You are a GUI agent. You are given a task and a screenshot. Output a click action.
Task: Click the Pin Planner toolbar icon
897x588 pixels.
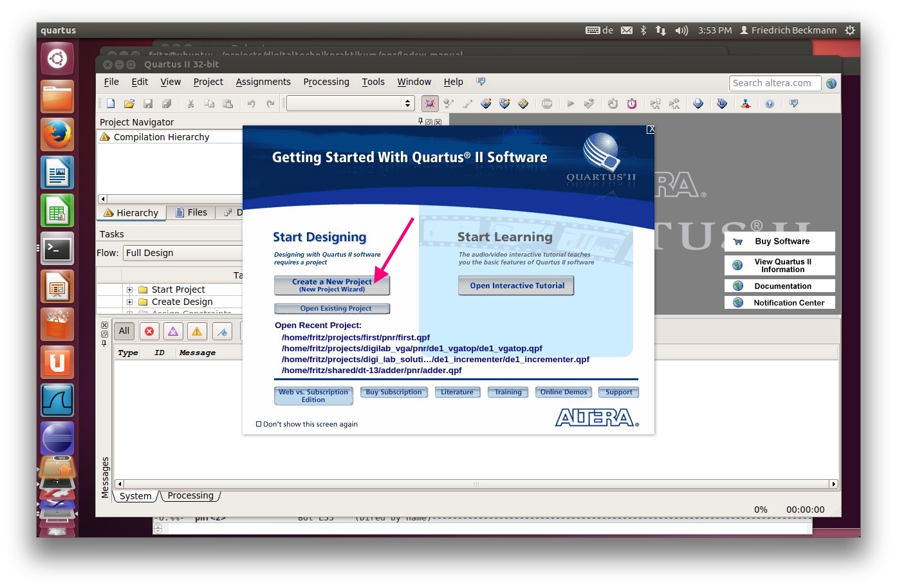429,104
